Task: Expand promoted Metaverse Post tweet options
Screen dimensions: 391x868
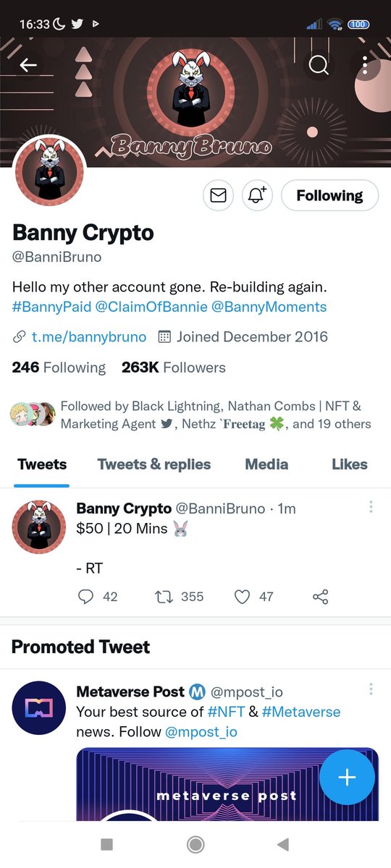Action: (371, 689)
